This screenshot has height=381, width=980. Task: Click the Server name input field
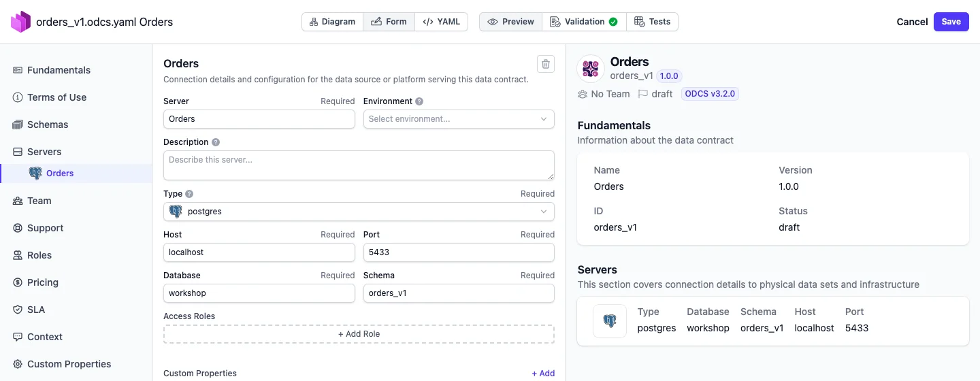(259, 119)
